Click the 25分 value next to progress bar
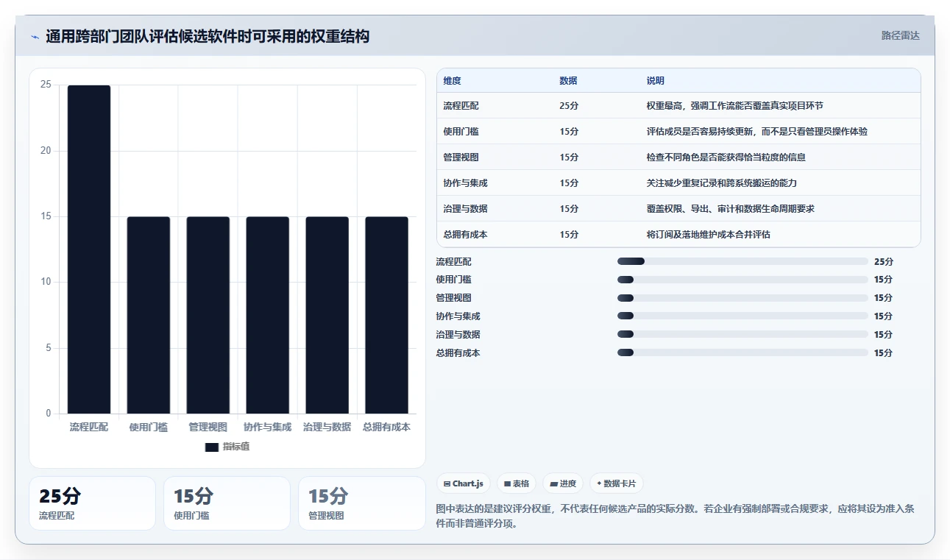The width and height of the screenshot is (950, 560). [884, 261]
